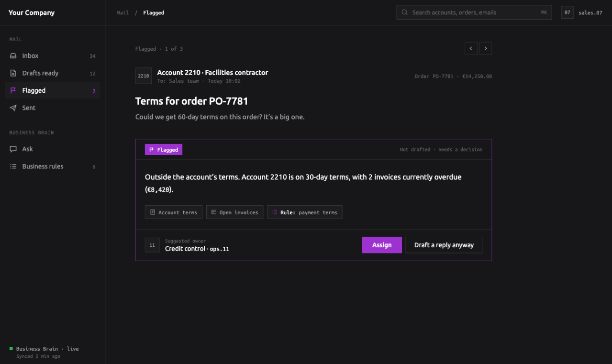The height and width of the screenshot is (364, 612).
Task: Click the Business rules list icon
Action: (x=13, y=166)
